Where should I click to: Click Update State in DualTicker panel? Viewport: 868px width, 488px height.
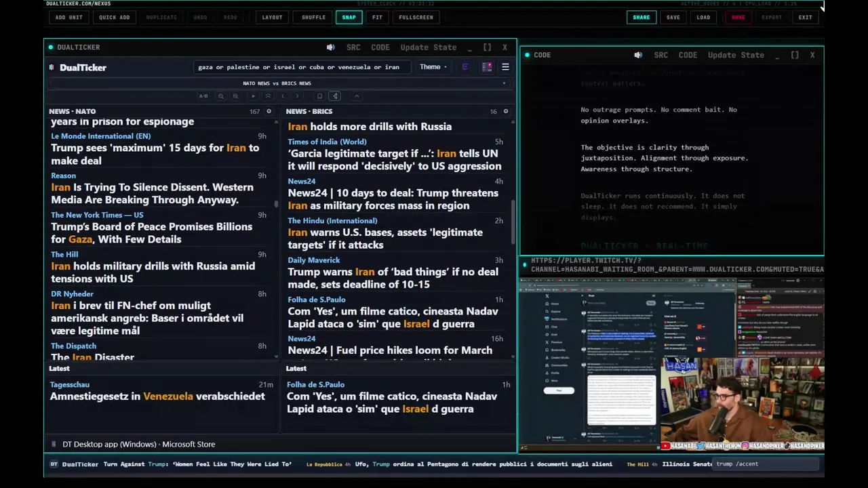(429, 47)
